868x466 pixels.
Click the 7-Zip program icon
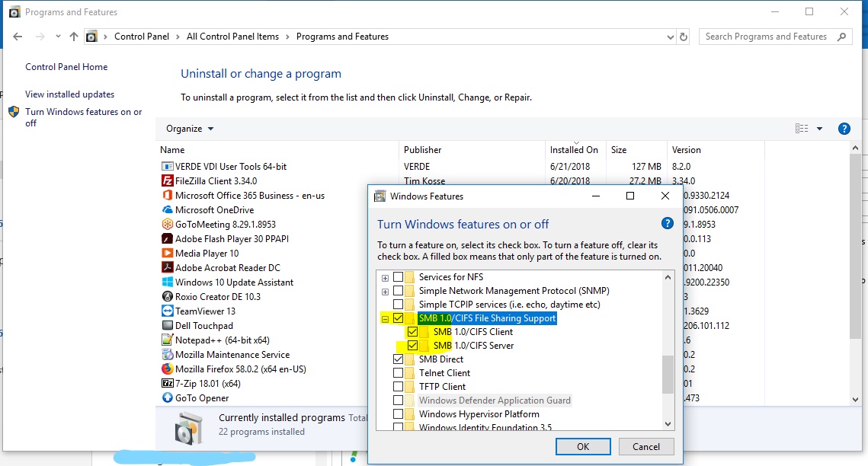point(167,383)
